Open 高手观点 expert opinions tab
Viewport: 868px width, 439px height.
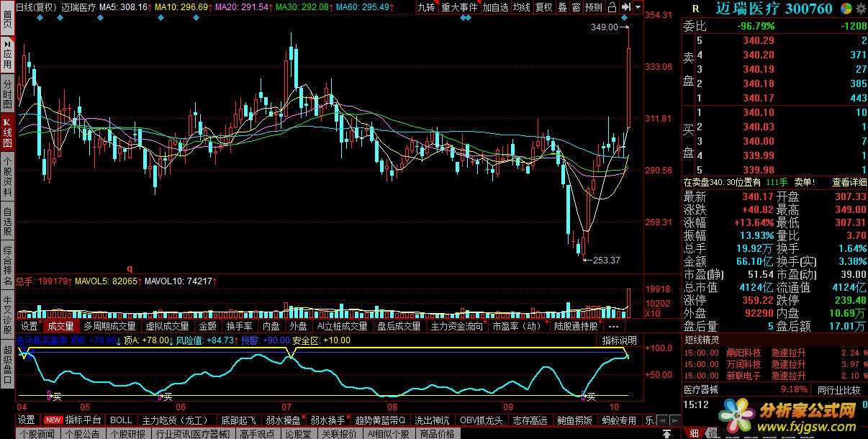coord(257,433)
